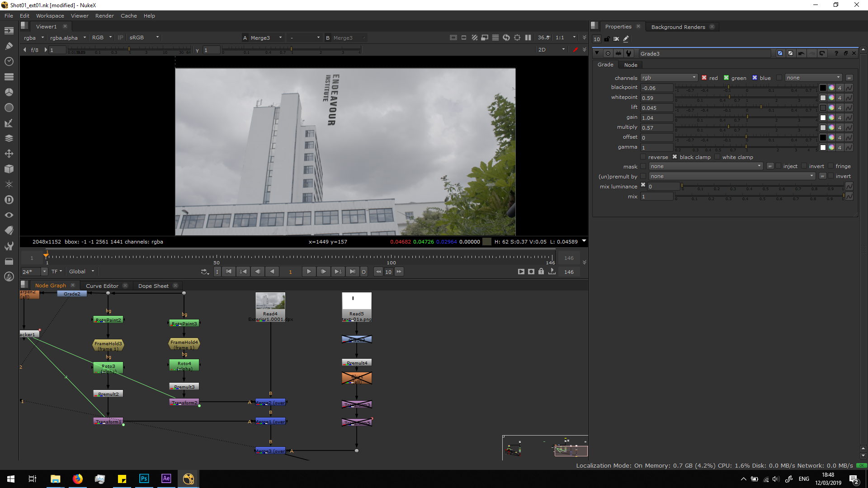
Task: Click the Time nodes clock icon
Action: coord(9,61)
